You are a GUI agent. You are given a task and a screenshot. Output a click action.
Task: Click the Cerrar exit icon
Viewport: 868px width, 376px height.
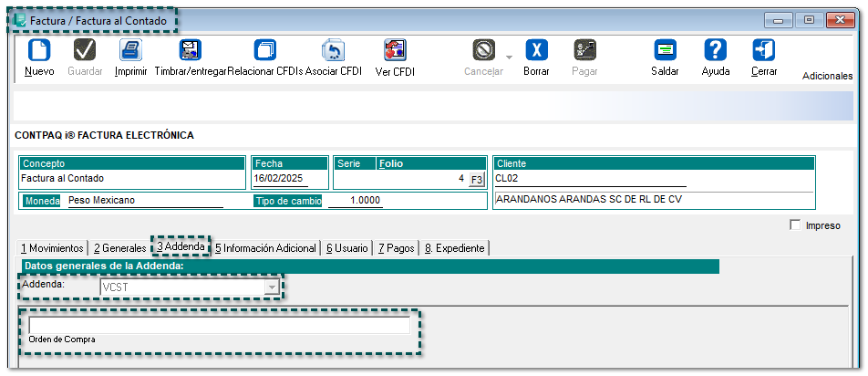coord(764,50)
